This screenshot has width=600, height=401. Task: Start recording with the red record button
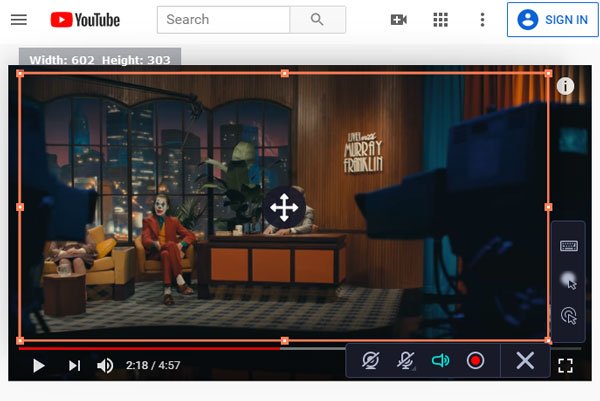tap(475, 360)
